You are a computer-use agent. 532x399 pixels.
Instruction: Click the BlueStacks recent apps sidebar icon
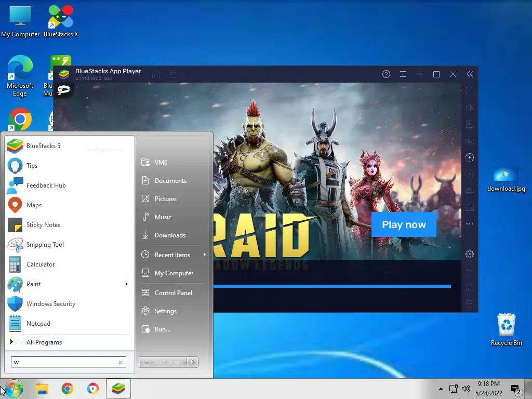tap(470, 303)
